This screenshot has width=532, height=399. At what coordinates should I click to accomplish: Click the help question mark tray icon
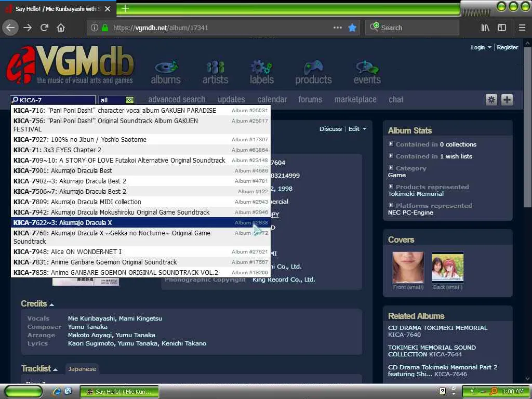(442, 391)
